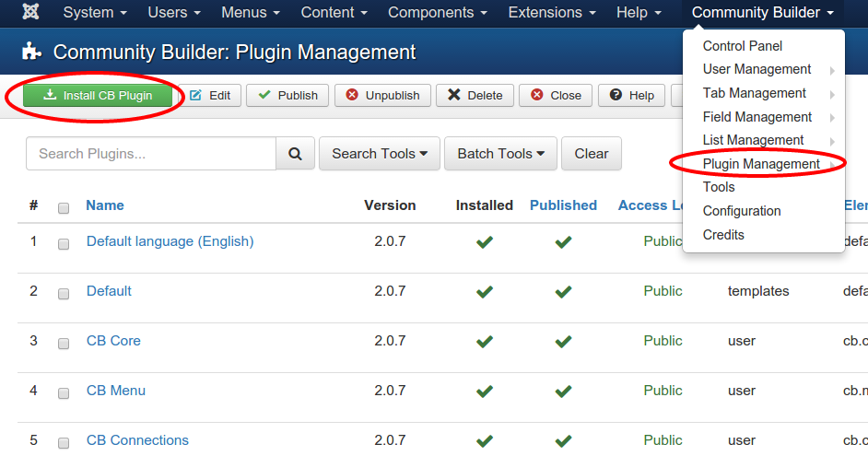Tick the CB Core row checkbox
This screenshot has width=868, height=456.
[64, 344]
